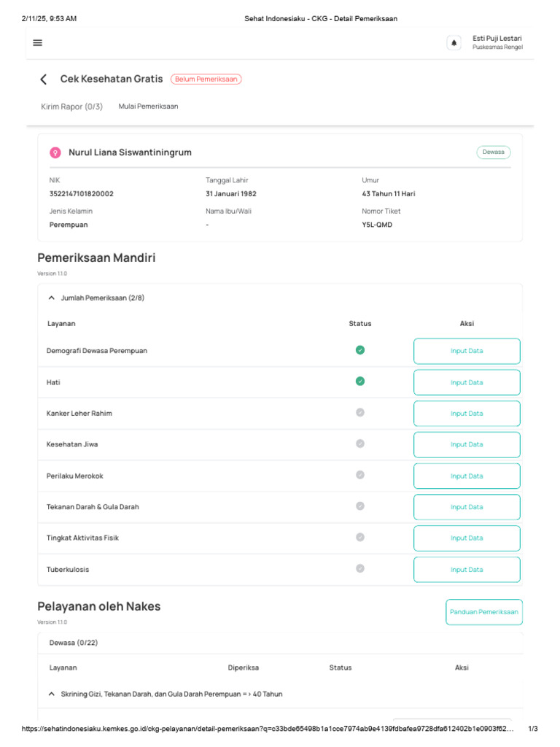Screen dimensions: 560x747
Task: Click green check status for Hati
Action: pos(360,381)
